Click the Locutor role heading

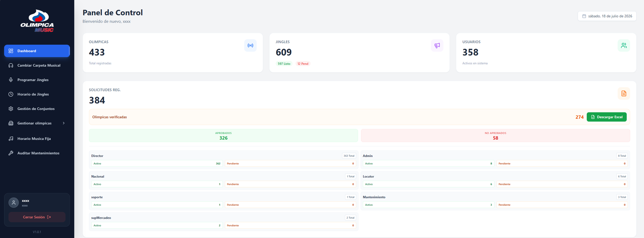point(369,177)
